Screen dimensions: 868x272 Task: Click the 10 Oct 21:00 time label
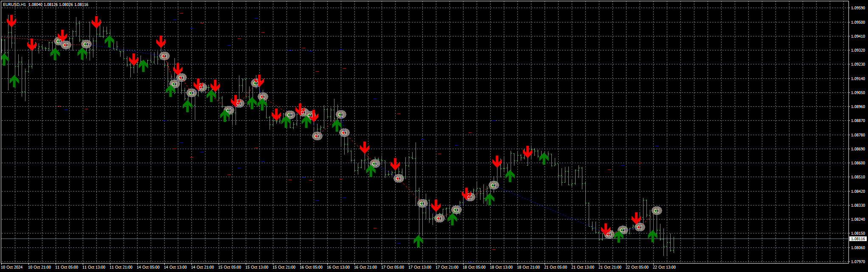tap(39, 267)
